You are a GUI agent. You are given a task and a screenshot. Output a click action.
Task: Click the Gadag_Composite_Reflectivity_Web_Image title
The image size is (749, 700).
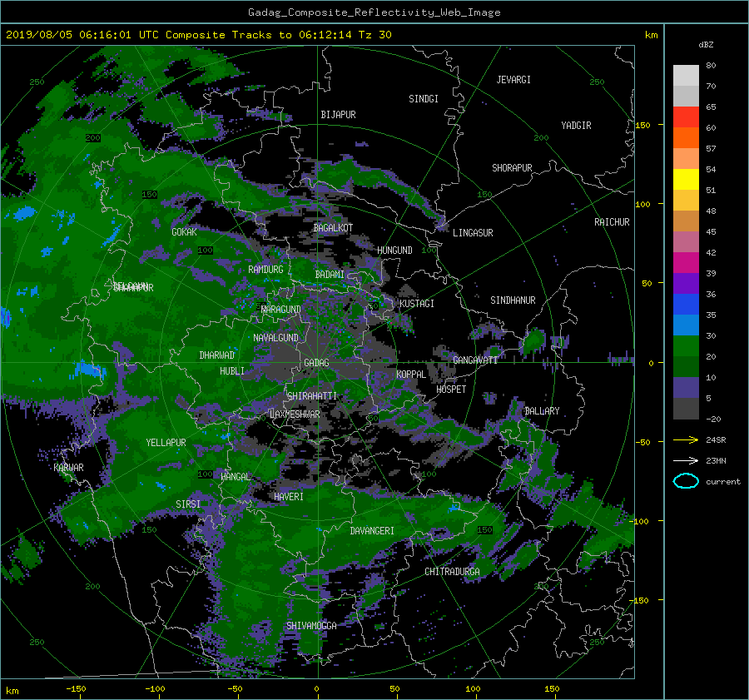[x=374, y=12]
